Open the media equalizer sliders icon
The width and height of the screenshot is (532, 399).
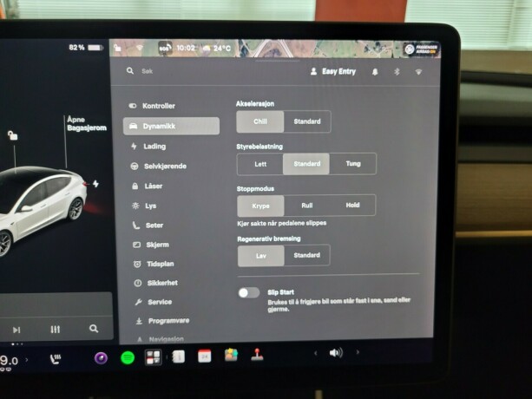[x=56, y=329]
